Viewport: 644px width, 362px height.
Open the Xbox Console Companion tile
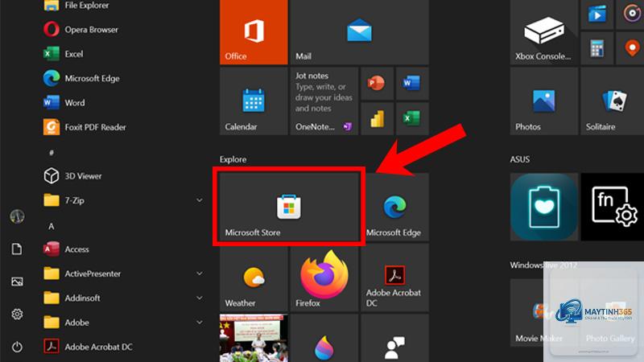point(544,31)
